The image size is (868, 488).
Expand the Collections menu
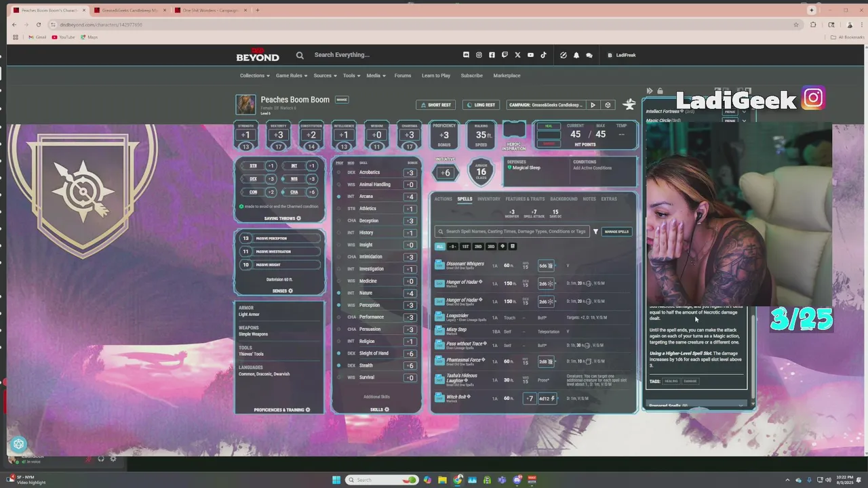tap(254, 75)
